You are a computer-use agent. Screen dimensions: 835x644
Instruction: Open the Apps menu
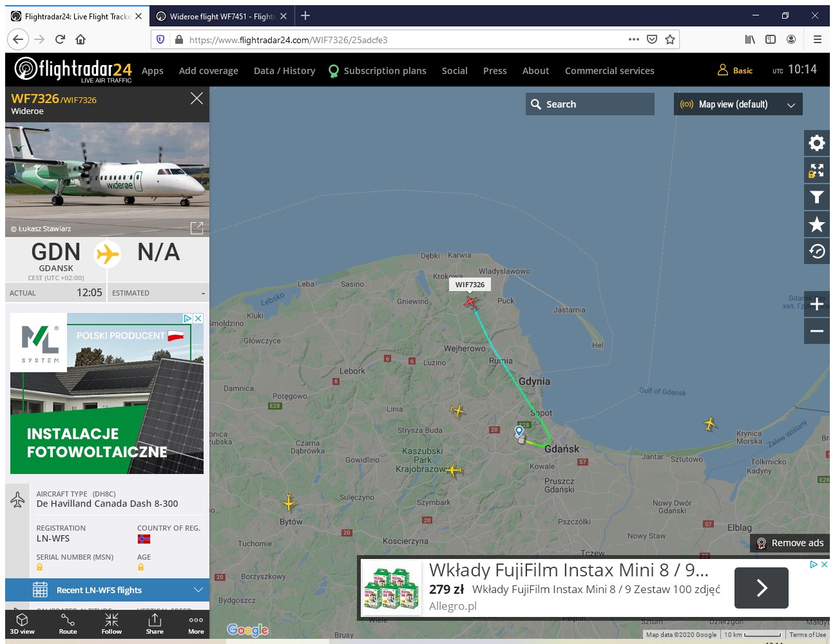pos(153,71)
